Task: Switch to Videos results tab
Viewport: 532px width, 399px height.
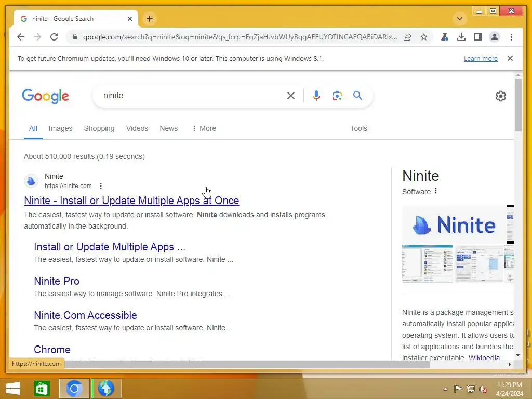Action: [137, 129]
